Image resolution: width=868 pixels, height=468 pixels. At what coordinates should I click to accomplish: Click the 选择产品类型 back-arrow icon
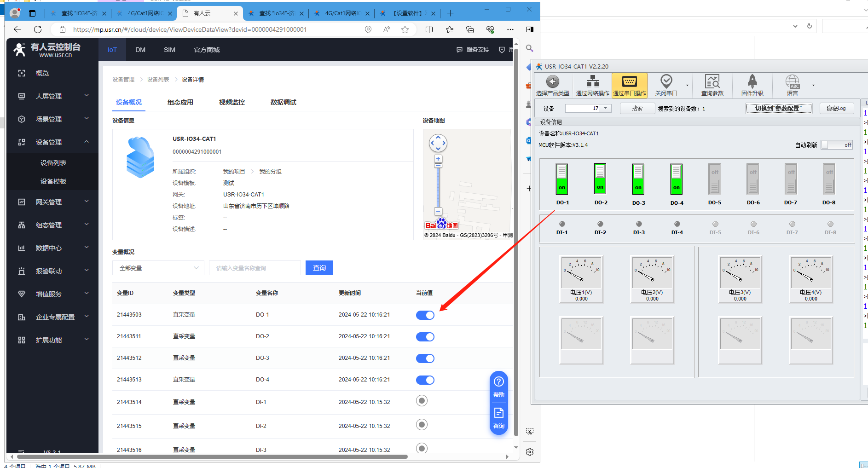click(x=552, y=82)
